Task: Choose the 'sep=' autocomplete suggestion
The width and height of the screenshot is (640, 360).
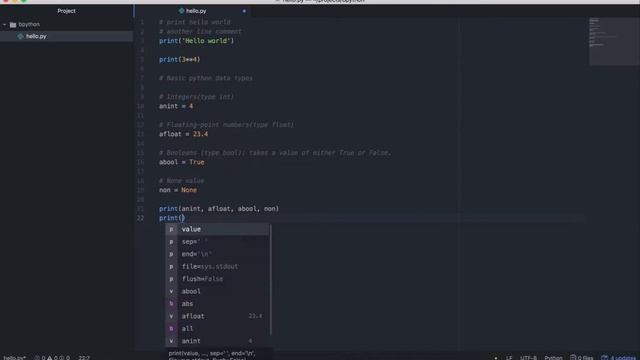Action: pos(217,242)
